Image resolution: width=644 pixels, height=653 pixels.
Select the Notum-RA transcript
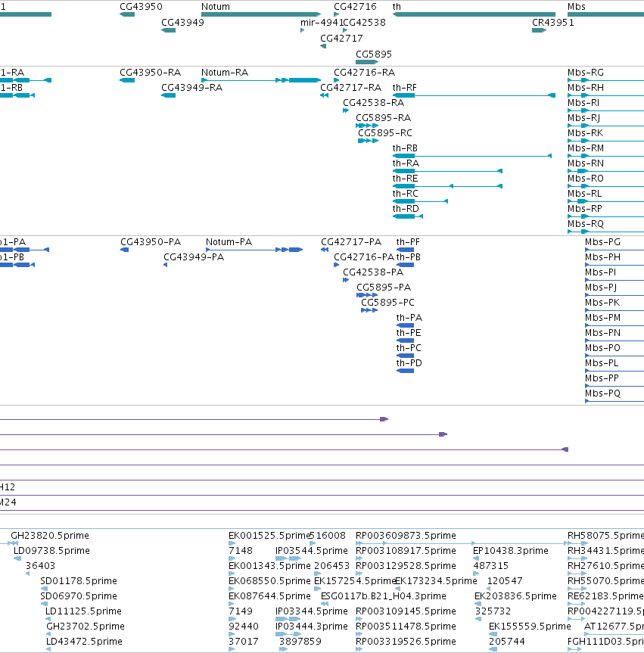(261, 80)
